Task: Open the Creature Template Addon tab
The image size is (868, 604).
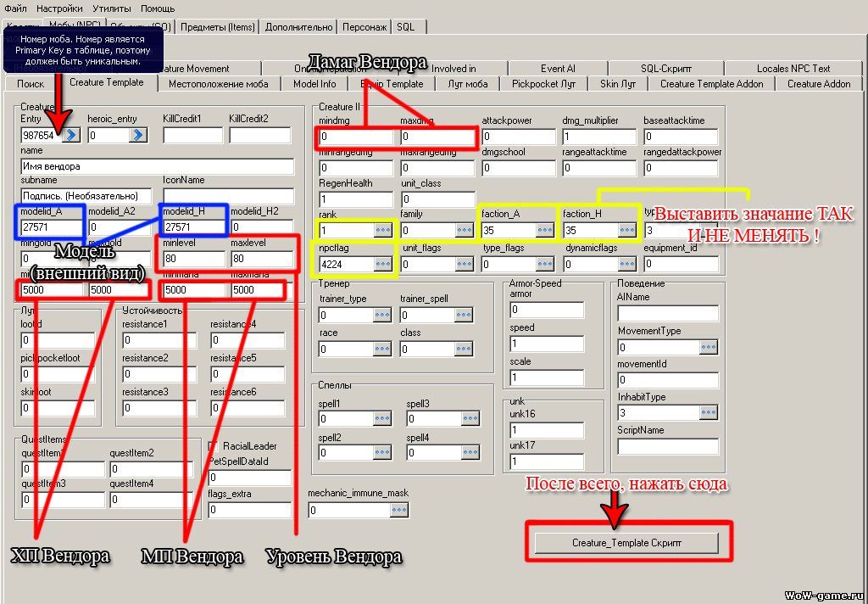Action: point(711,84)
